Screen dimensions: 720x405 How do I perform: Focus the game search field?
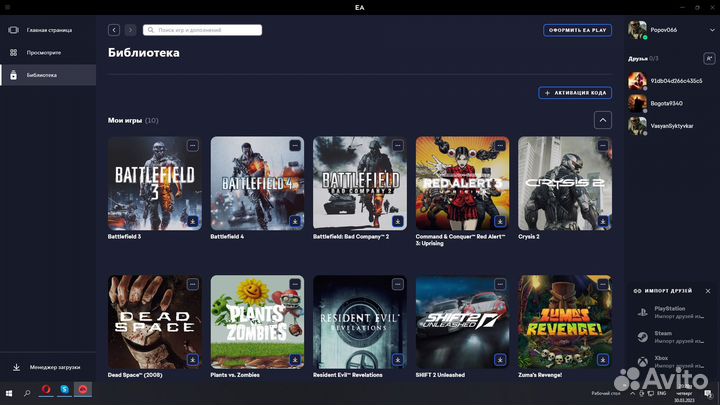[202, 30]
